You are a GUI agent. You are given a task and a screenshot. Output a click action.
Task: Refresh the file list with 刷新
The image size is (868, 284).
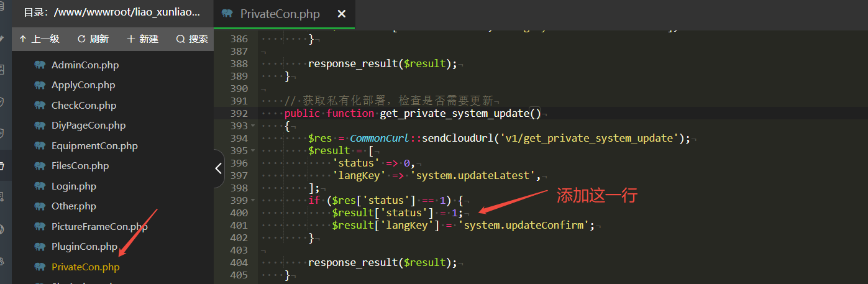pos(93,39)
